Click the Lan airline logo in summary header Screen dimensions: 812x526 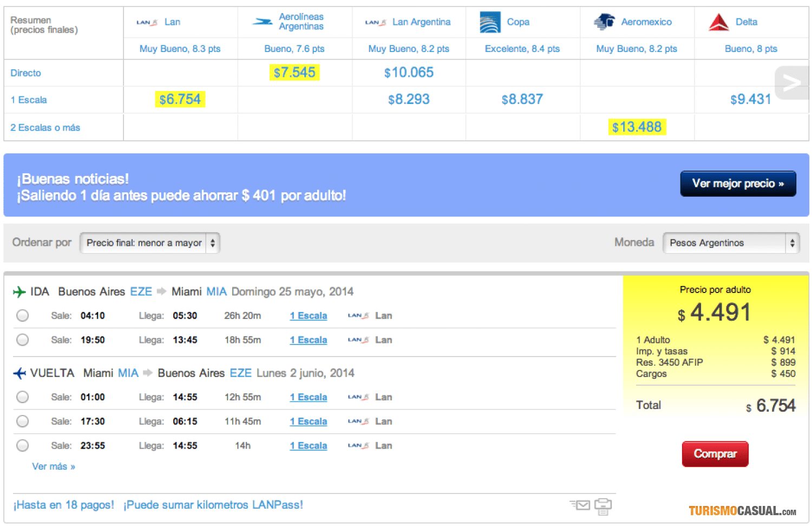[x=147, y=22]
